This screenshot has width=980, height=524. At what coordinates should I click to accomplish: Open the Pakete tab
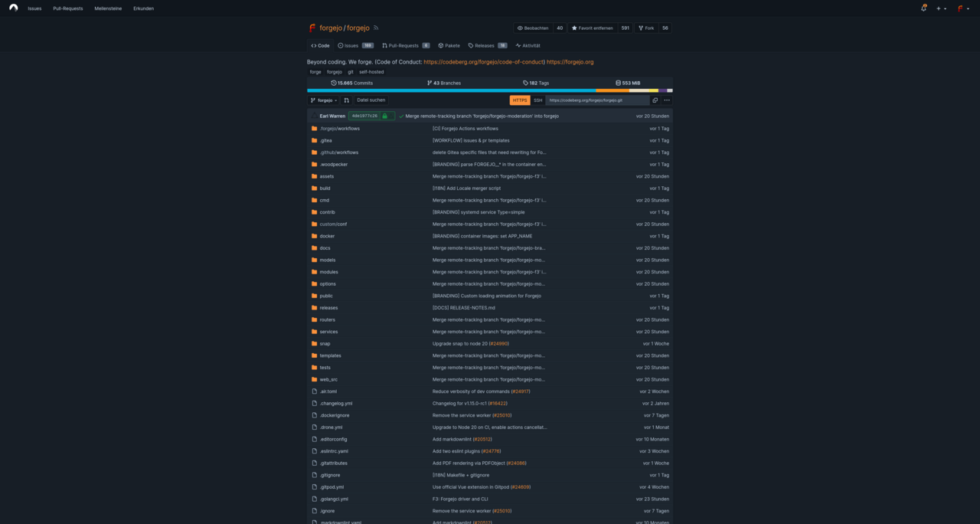pos(449,45)
